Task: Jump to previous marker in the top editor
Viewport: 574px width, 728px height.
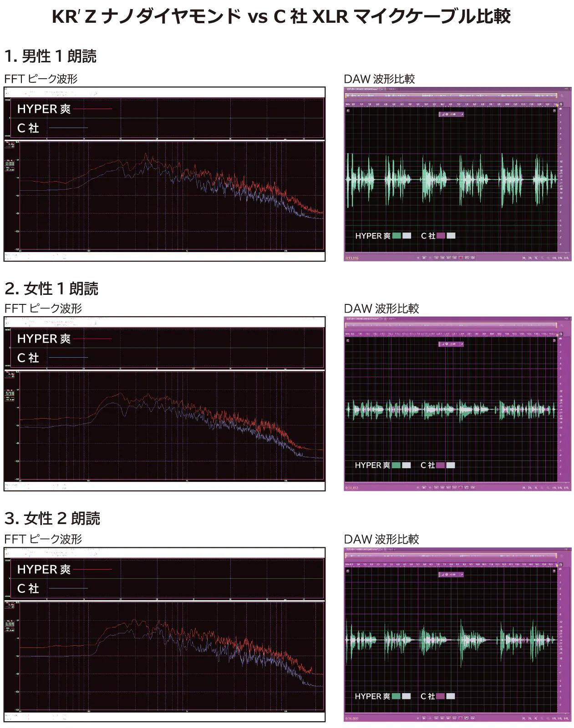Action: click(x=436, y=258)
